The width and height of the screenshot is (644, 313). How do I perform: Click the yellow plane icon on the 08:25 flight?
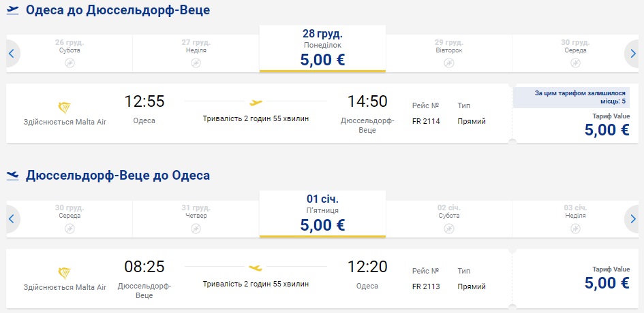point(256,268)
